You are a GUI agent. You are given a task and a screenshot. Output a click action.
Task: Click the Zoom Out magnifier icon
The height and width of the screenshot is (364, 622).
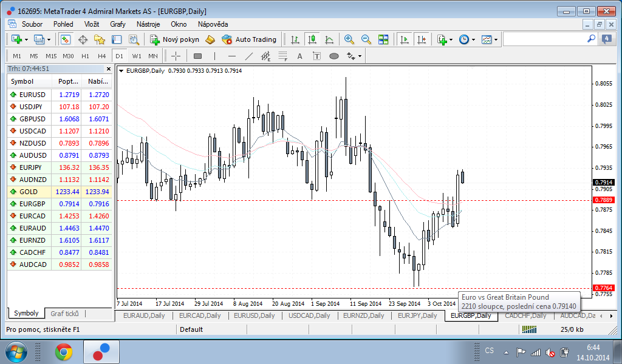coord(366,39)
